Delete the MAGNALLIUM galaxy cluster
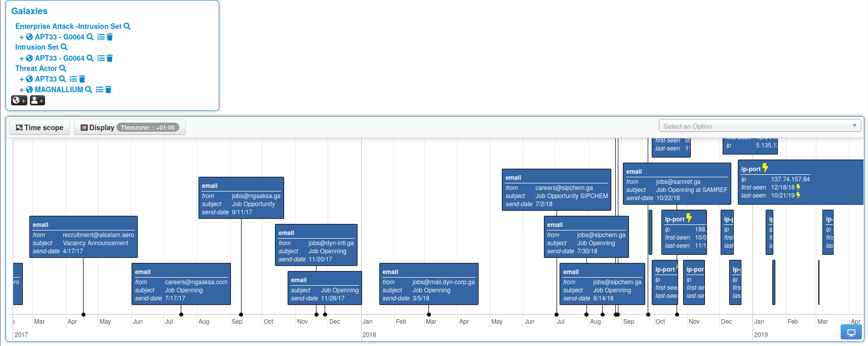The width and height of the screenshot is (868, 346). coord(108,90)
